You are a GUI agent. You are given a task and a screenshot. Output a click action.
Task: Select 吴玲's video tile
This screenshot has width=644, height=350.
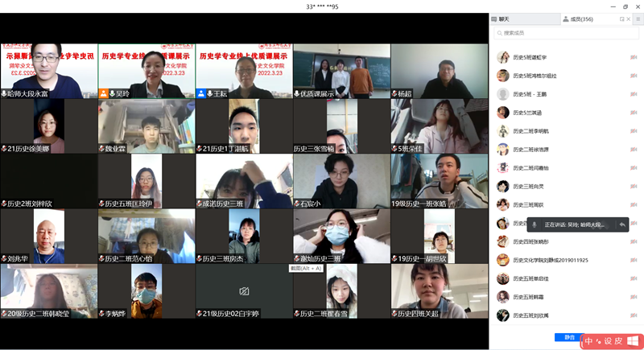click(x=147, y=71)
